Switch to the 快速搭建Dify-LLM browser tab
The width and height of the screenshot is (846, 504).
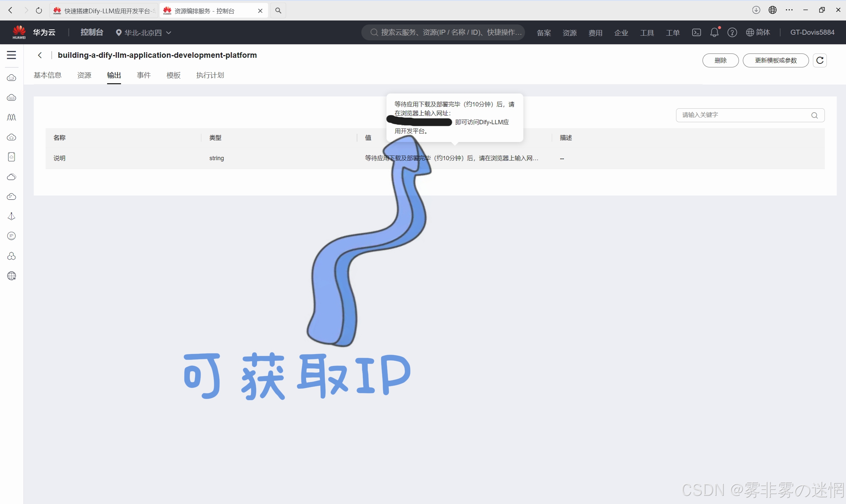[104, 11]
